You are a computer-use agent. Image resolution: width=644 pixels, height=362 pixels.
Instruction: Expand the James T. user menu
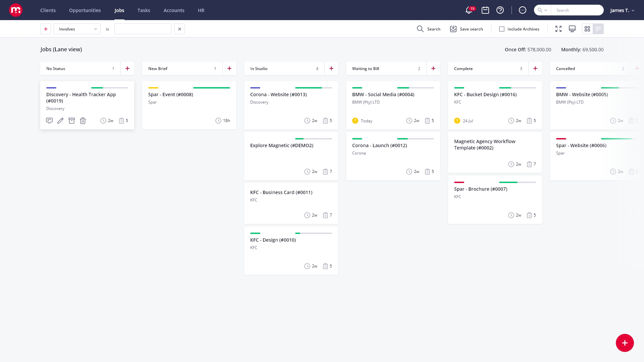coord(622,10)
